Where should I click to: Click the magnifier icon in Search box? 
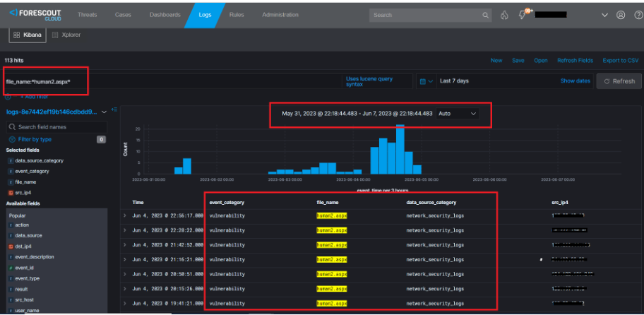486,15
